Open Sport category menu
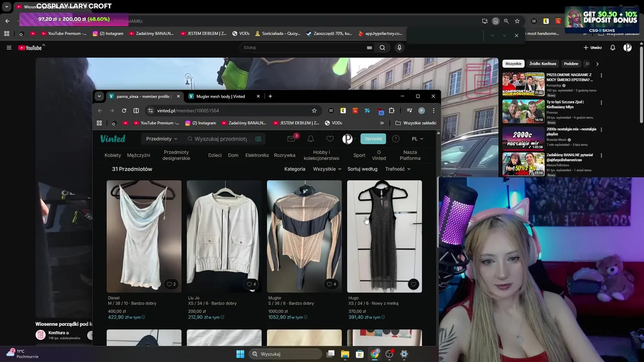The width and height of the screenshot is (644, 362). pos(359,155)
